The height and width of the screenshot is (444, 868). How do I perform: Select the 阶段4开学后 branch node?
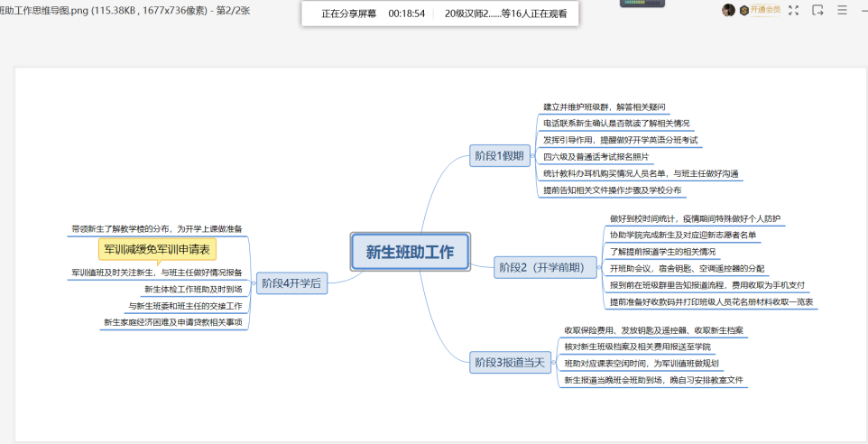click(x=291, y=284)
